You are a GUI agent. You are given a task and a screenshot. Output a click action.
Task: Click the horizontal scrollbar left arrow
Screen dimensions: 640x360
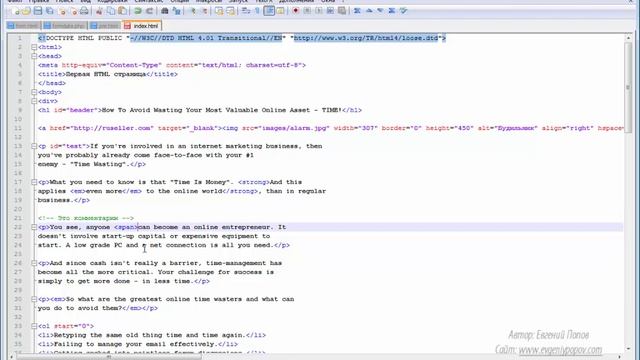point(11,357)
